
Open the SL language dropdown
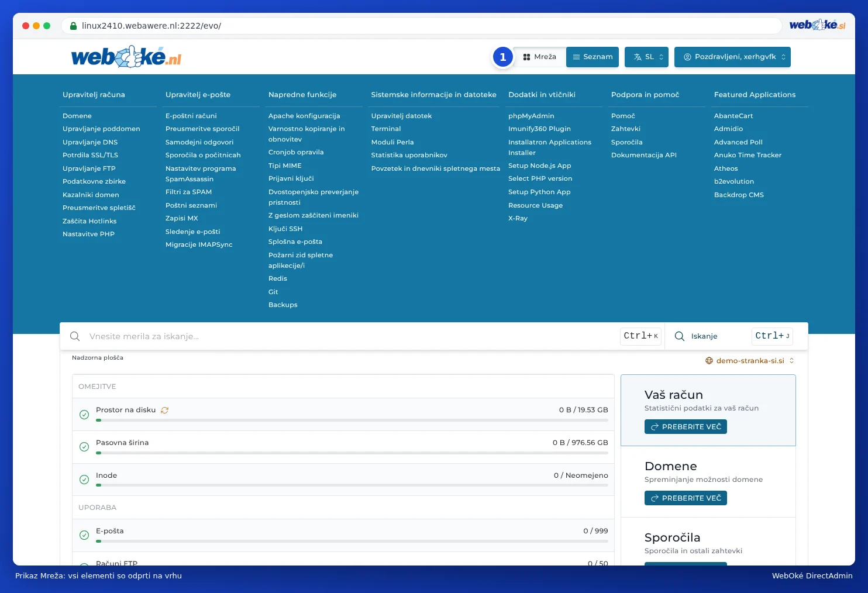[x=646, y=57]
